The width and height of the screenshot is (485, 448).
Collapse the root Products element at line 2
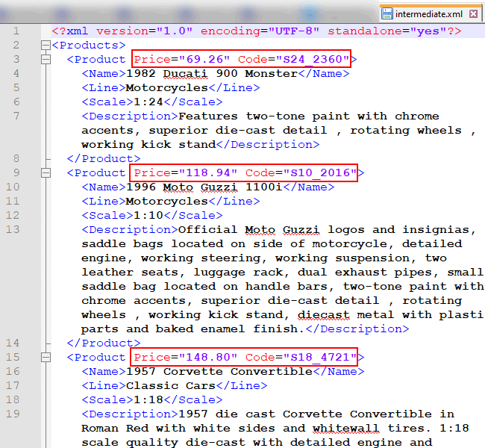[46, 46]
